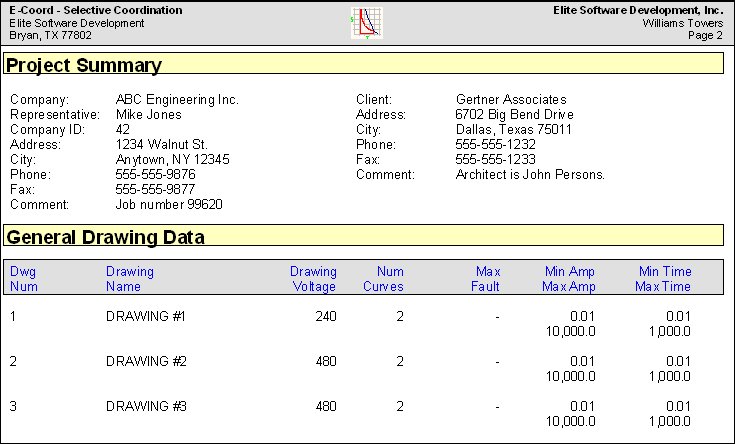Click the company name ABC Engineering Inc.
Screen dimensions: 735x444
[177, 99]
